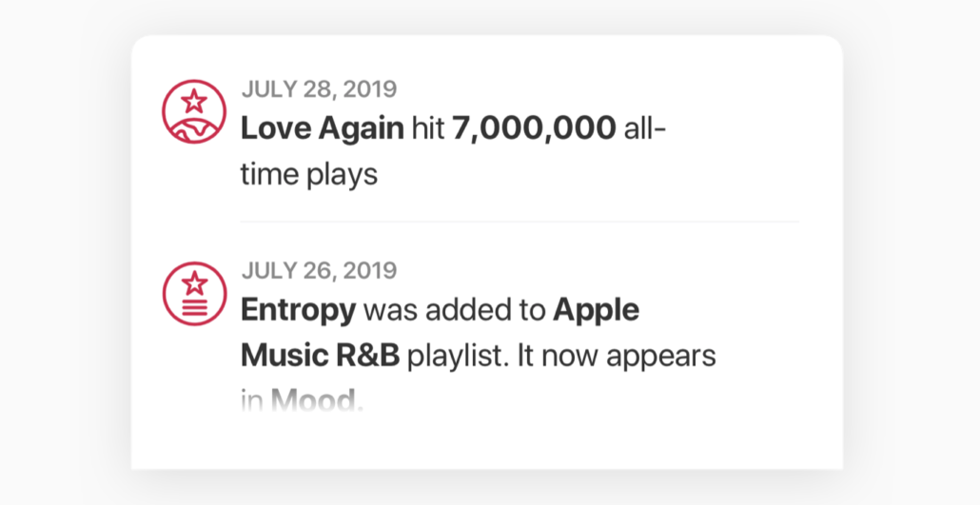980x505 pixels.
Task: Click the divider line between the notifications
Action: [x=519, y=222]
